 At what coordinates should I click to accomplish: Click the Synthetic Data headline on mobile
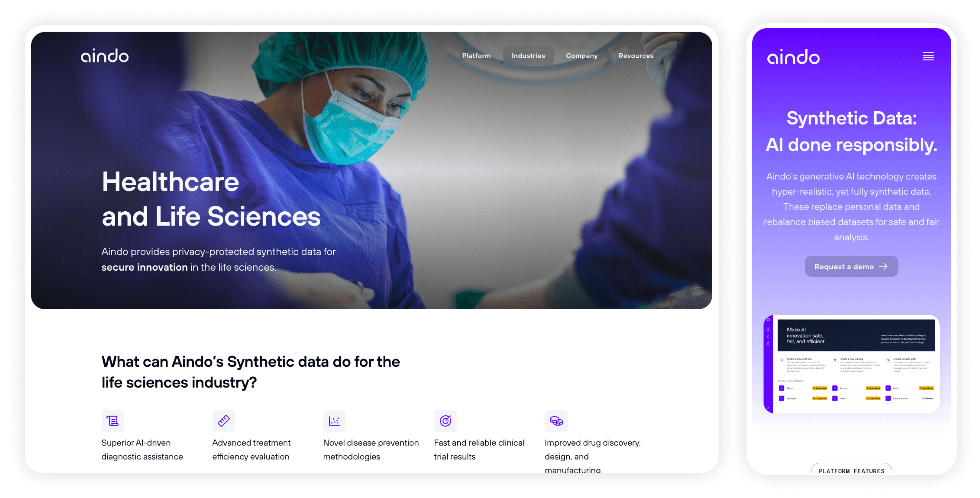[x=851, y=131]
